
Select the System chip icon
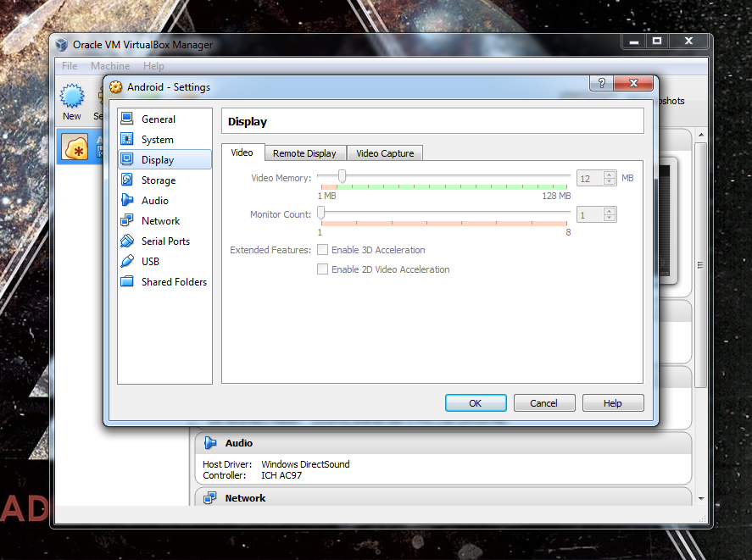(127, 139)
